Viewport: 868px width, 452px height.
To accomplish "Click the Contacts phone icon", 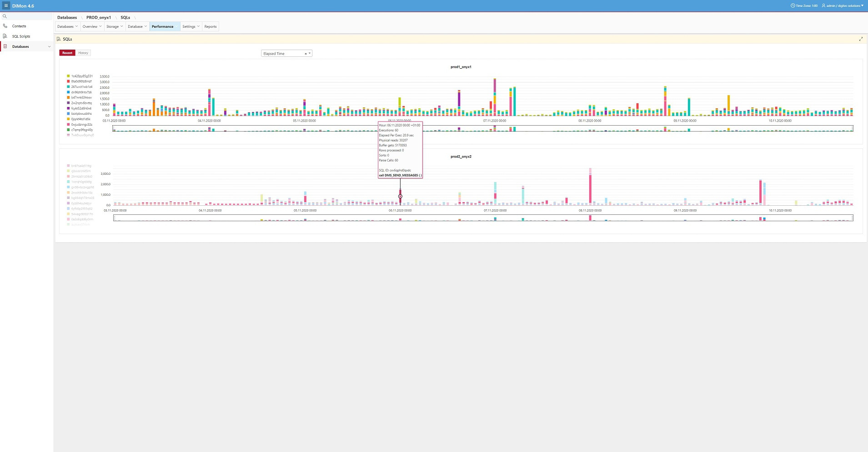I will pos(5,26).
